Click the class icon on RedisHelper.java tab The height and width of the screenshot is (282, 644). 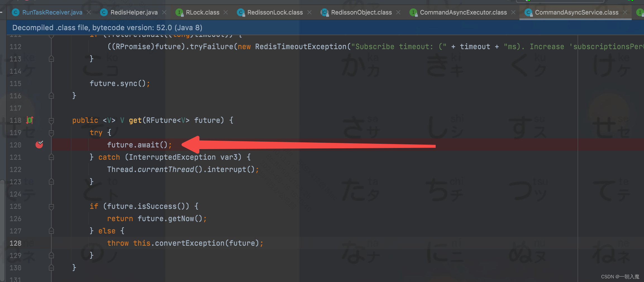(x=104, y=12)
